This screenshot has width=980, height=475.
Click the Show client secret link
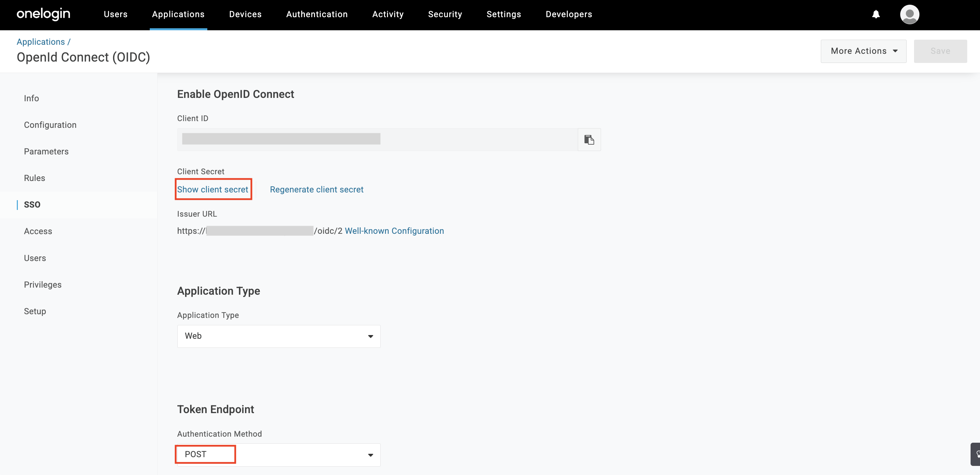[x=212, y=189]
